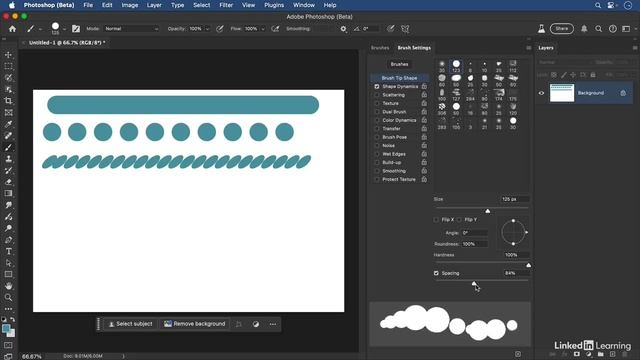Select the Untitled-1 document tab
The height and width of the screenshot is (360, 640).
[x=67, y=42]
